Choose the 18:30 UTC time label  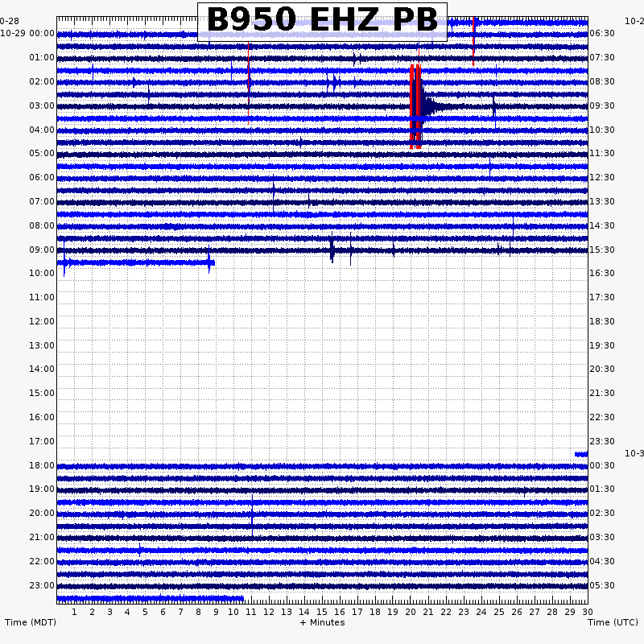[x=602, y=321]
